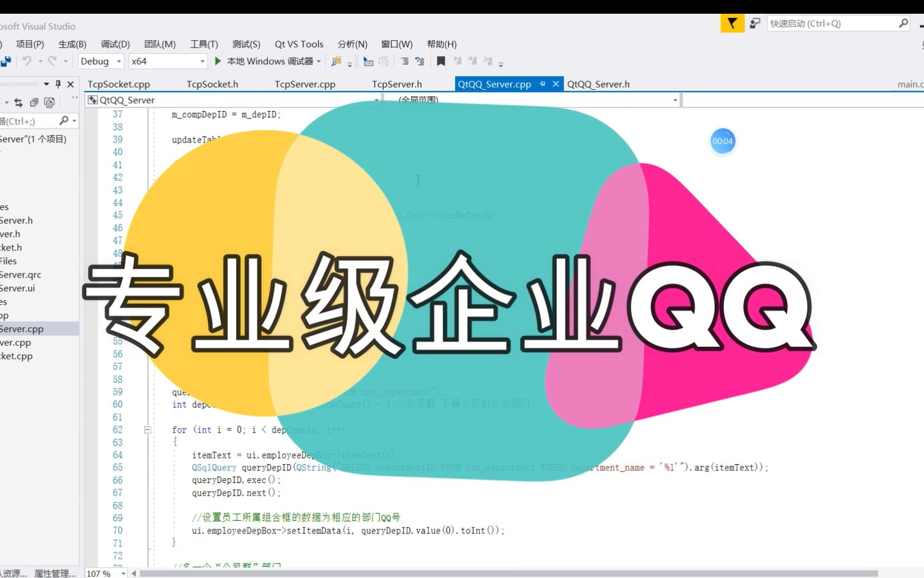Click Solution Explorer search magnifier icon

tap(63, 121)
